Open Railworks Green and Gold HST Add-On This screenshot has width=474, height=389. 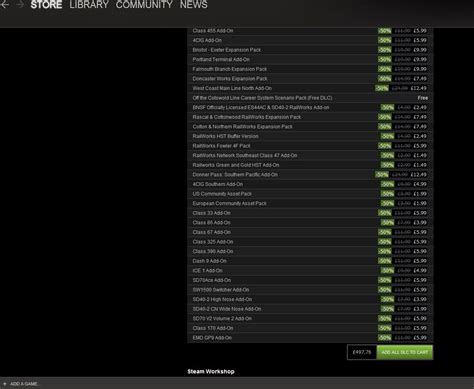coord(310,165)
